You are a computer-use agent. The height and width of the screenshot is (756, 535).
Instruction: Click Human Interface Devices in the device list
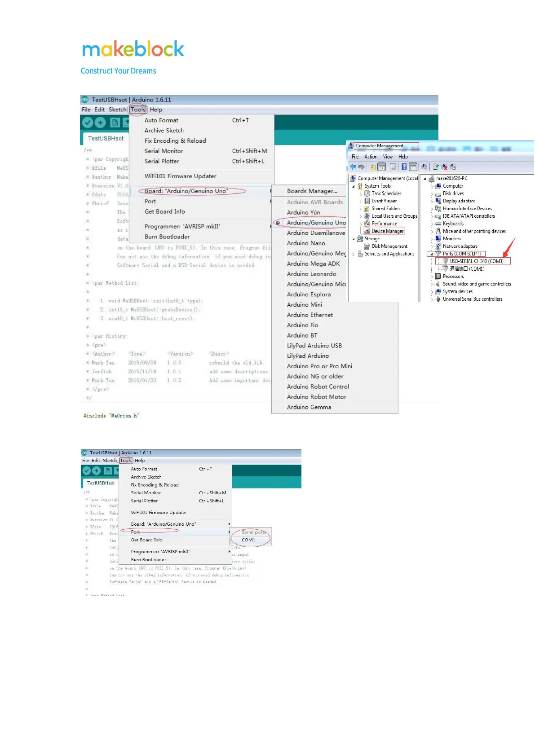(467, 209)
